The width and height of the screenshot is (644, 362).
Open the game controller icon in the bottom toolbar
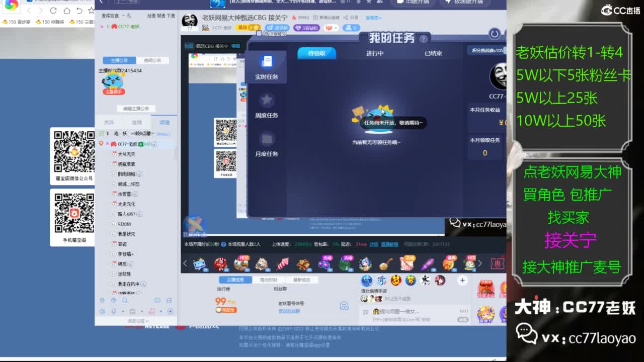click(x=157, y=301)
